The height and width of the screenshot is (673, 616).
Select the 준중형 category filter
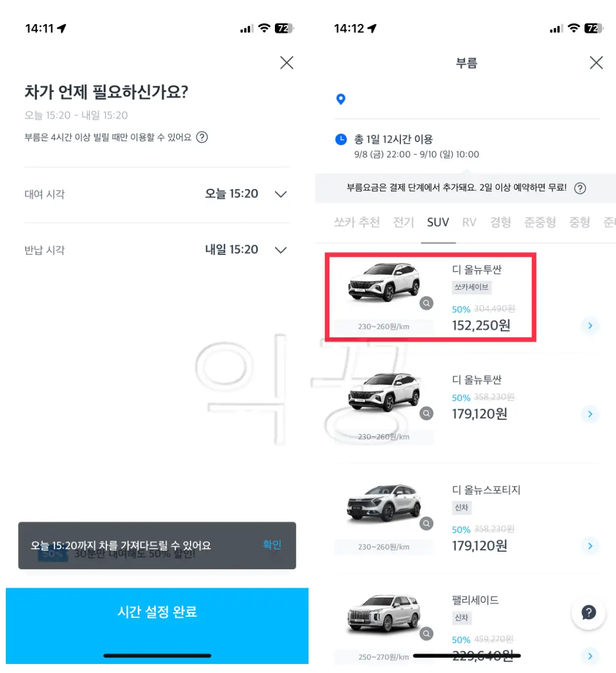(x=540, y=222)
